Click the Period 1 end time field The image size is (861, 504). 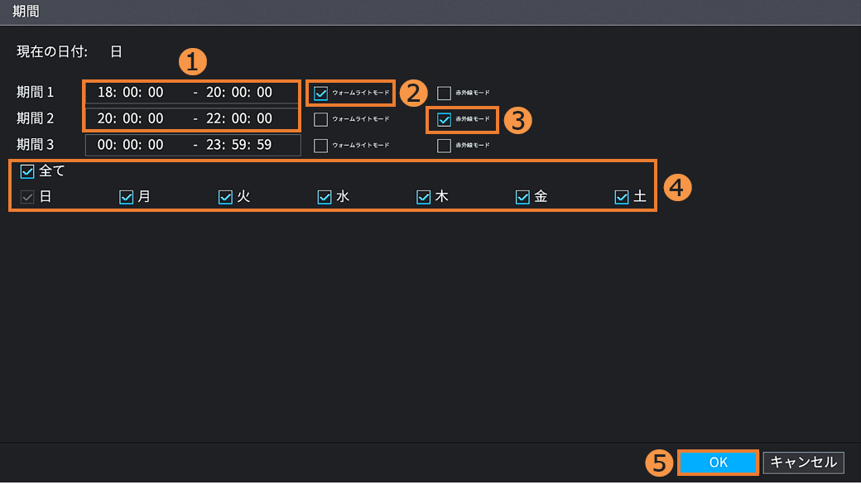238,93
